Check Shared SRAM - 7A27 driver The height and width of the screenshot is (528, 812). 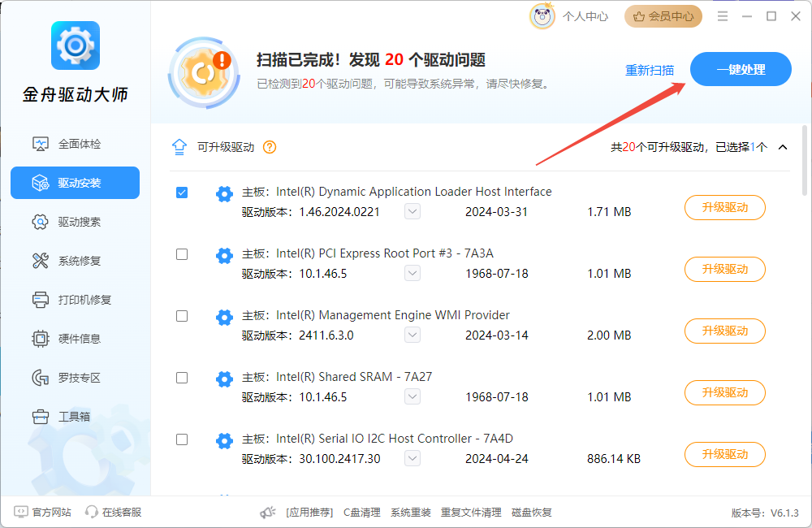pos(182,378)
